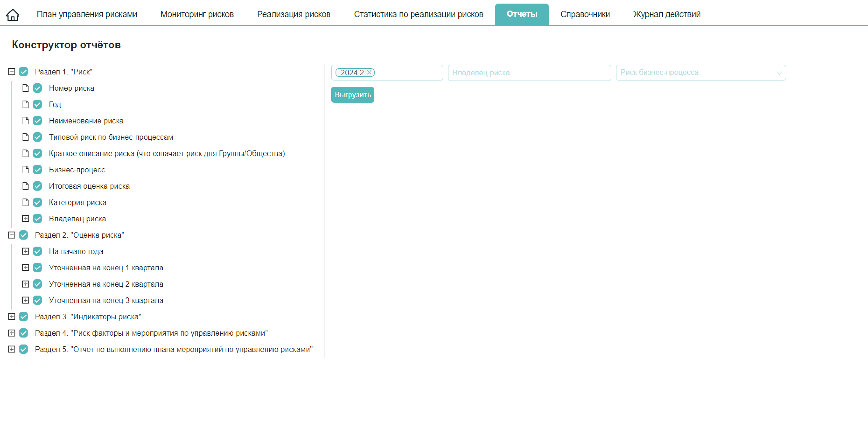
Task: Toggle Уточненная на конец 2 квартала checkbox
Action: [37, 284]
